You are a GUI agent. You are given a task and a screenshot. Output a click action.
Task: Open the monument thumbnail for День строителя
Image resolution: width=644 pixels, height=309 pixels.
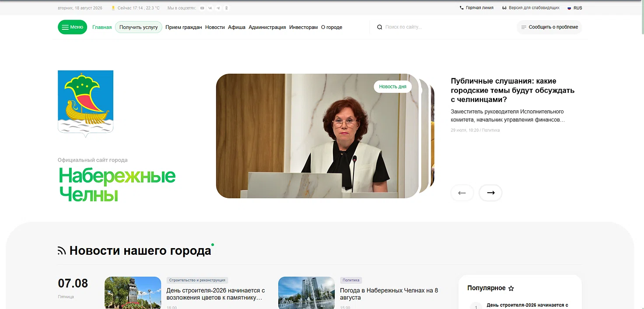(x=133, y=293)
